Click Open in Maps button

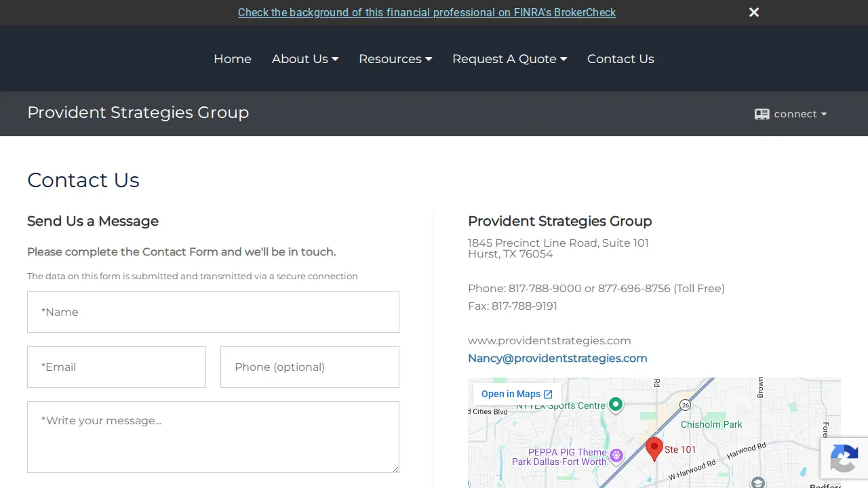(x=517, y=394)
